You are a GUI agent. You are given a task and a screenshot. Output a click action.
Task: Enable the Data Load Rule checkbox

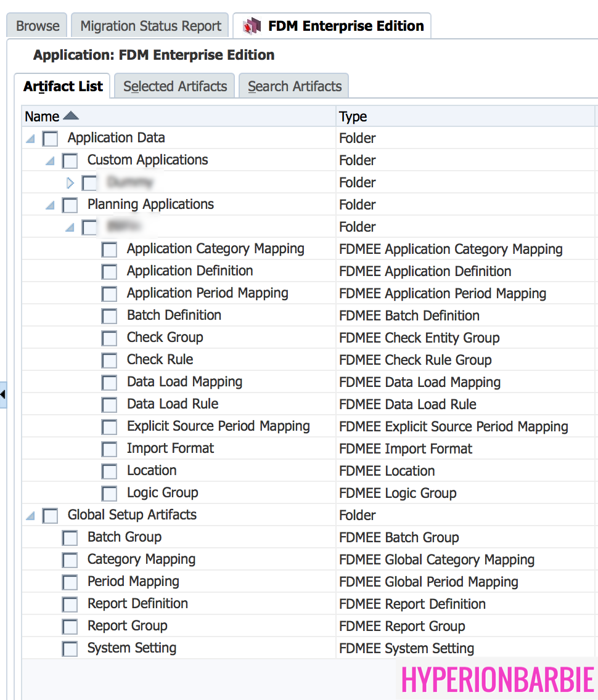coord(109,405)
